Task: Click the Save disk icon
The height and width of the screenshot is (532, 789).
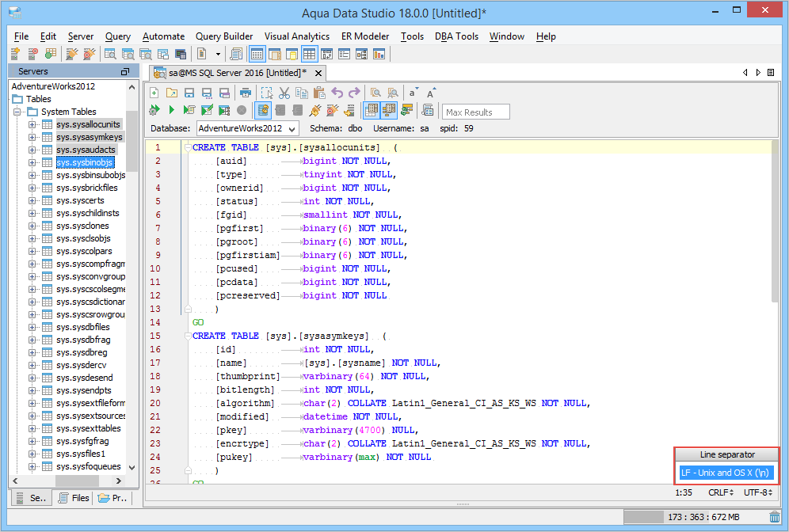Action: click(x=189, y=93)
